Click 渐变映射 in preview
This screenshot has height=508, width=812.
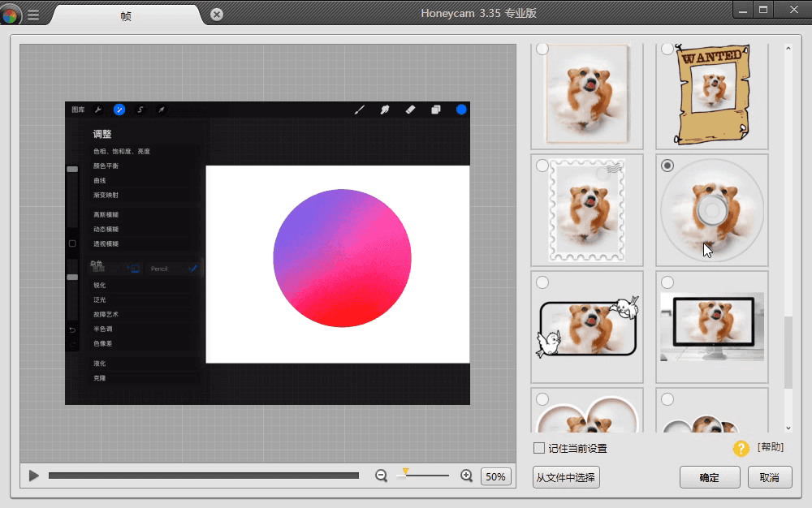(x=106, y=195)
